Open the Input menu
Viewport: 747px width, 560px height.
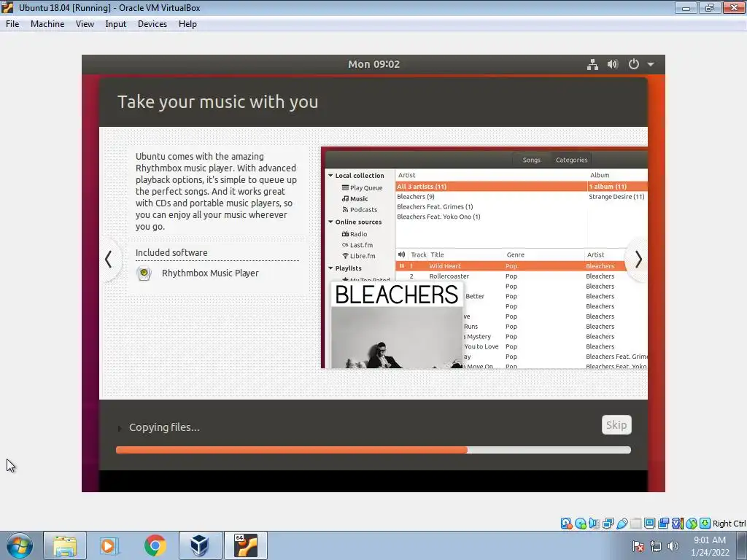(116, 24)
